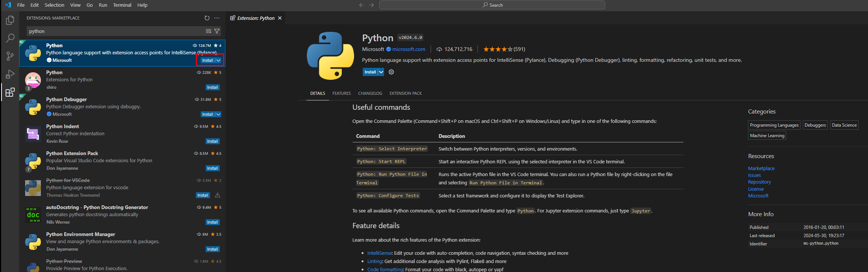
Task: Switch to the CHANGELOG tab
Action: click(x=370, y=93)
